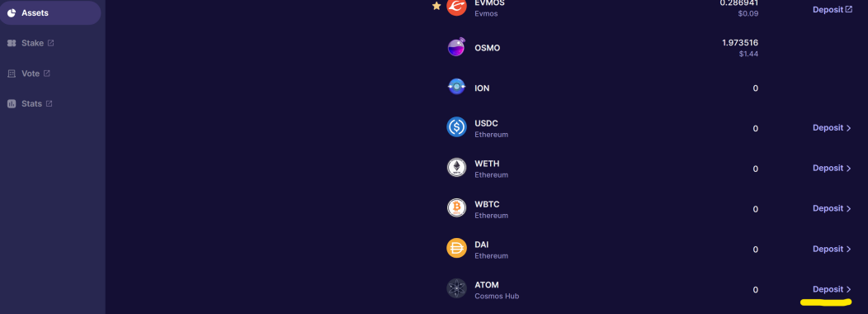Viewport: 868px width, 314px height.
Task: Click the DAI token icon
Action: 457,248
